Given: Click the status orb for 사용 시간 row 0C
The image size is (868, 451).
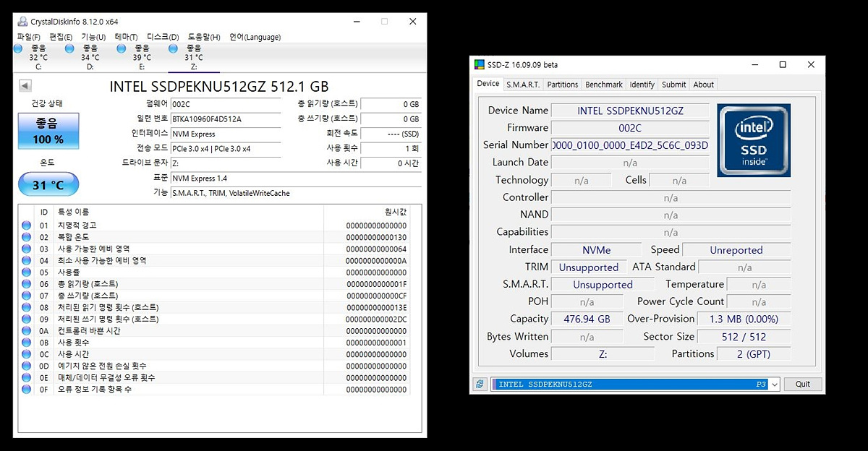Looking at the screenshot, I should click(27, 354).
